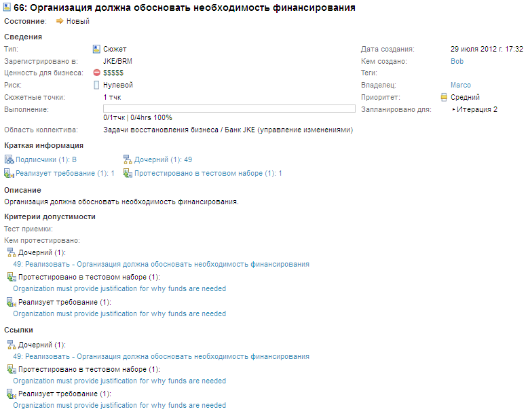Screen dimensions: 528x420
Task: Click the Дочерний icon under Критерии допустимости
Action: pos(12,252)
